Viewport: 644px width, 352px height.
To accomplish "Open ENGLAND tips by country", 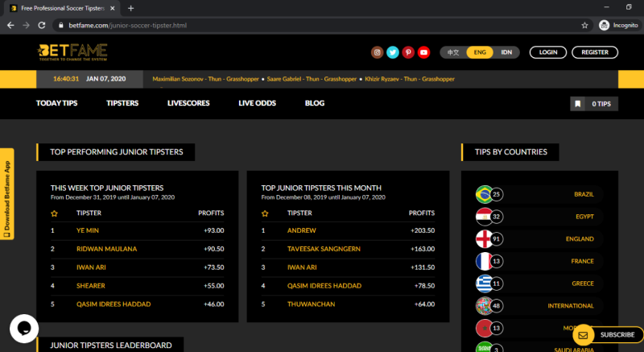I will pos(580,238).
